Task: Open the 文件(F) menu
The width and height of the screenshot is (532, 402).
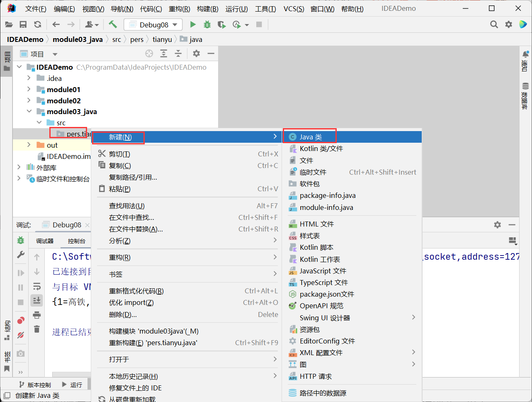Action: click(36, 9)
